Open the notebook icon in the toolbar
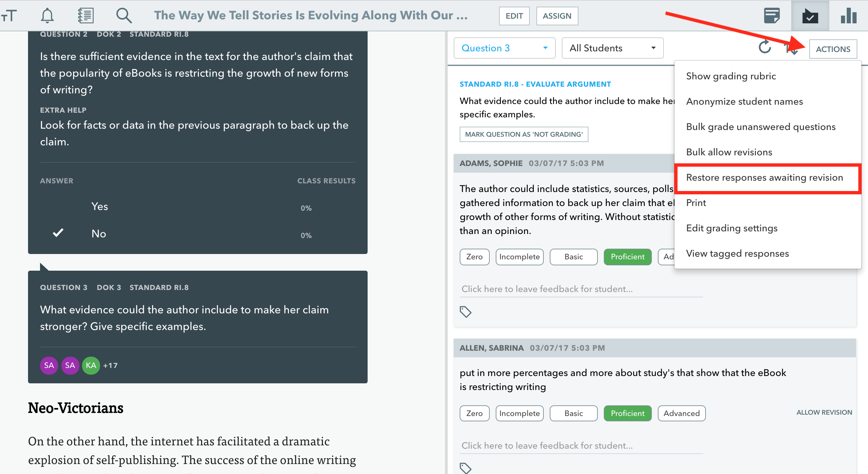Screen dimensions: 868x474 86,15
